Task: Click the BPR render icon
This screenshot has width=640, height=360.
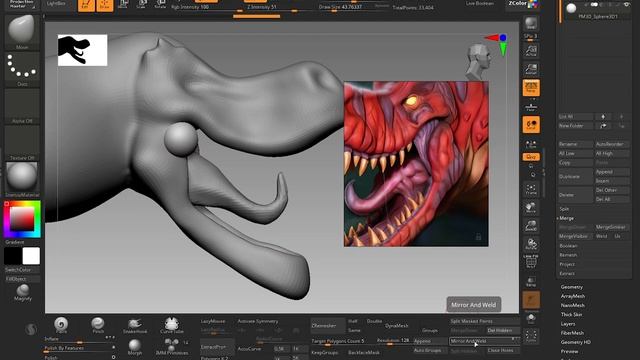Action: (531, 23)
